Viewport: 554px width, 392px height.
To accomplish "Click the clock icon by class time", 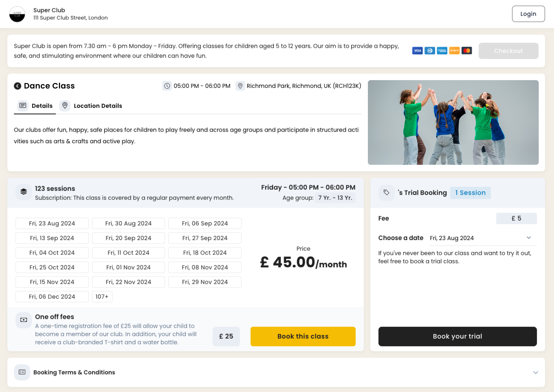I will [167, 86].
